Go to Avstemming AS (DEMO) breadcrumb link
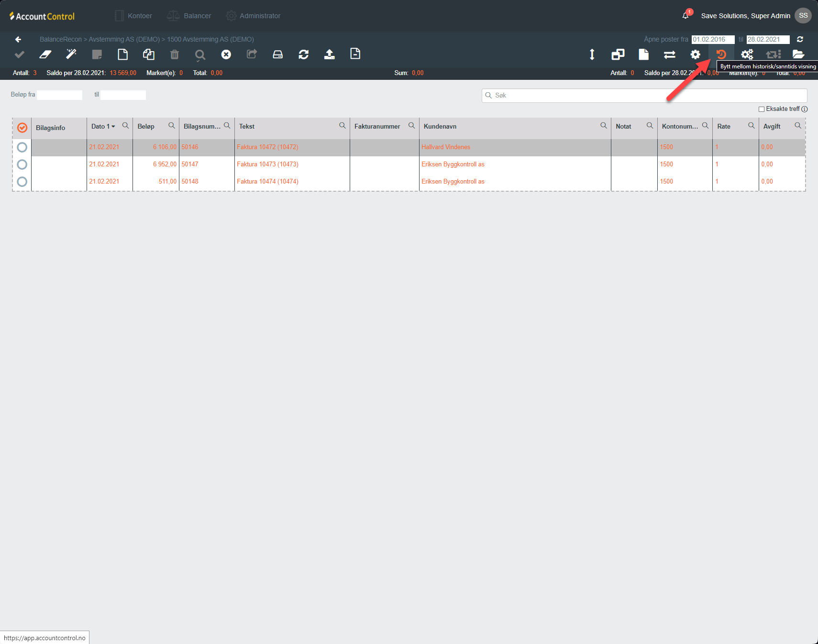 pyautogui.click(x=124, y=39)
